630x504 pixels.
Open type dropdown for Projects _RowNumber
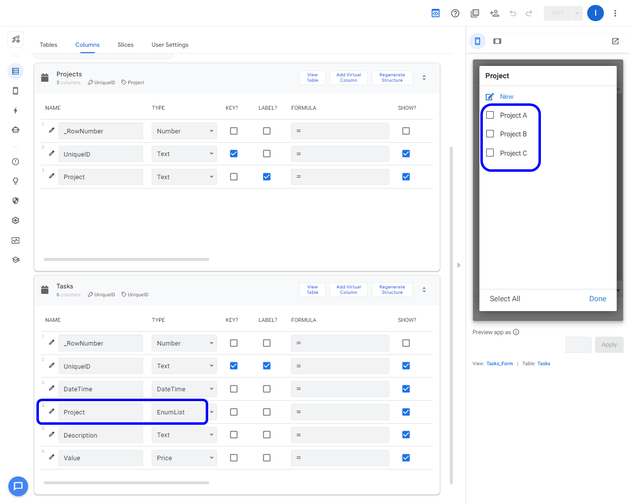184,131
